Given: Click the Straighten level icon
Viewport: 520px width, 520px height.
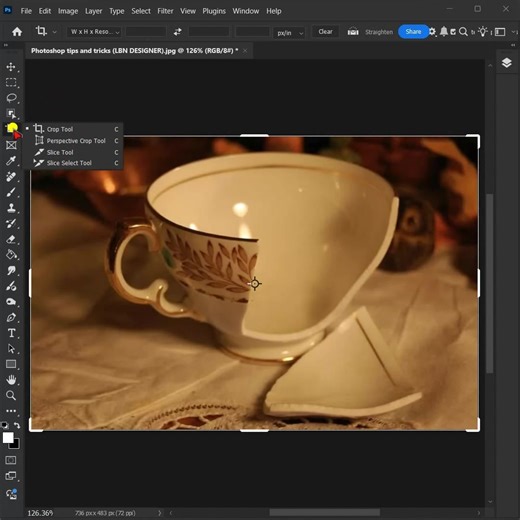Looking at the screenshot, I should pyautogui.click(x=353, y=32).
